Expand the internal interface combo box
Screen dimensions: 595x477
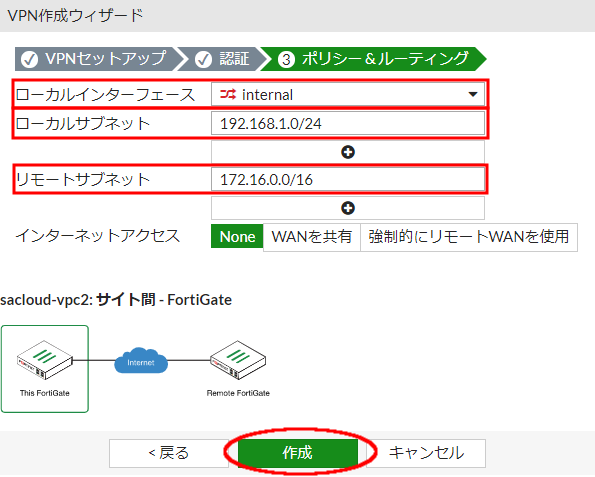tap(348, 94)
